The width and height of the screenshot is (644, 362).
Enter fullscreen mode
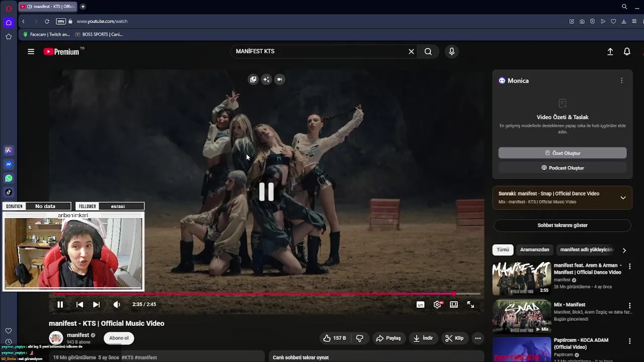[x=470, y=304]
